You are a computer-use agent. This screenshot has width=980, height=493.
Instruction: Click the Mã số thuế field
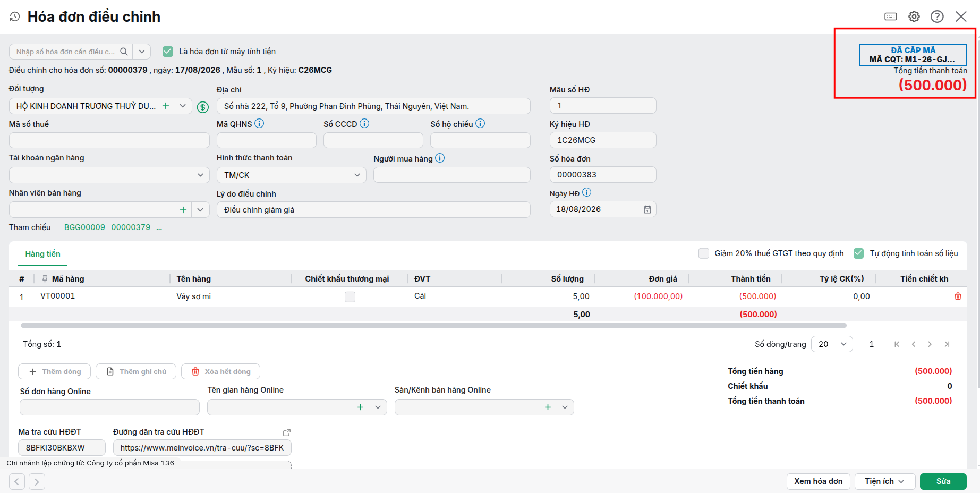click(109, 140)
